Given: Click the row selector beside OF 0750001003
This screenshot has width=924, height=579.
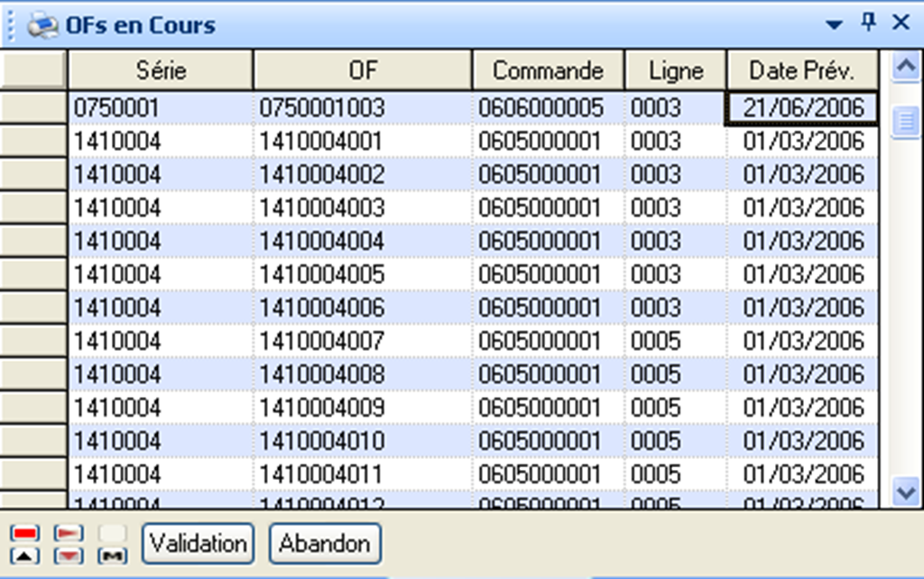Looking at the screenshot, I should point(34,106).
